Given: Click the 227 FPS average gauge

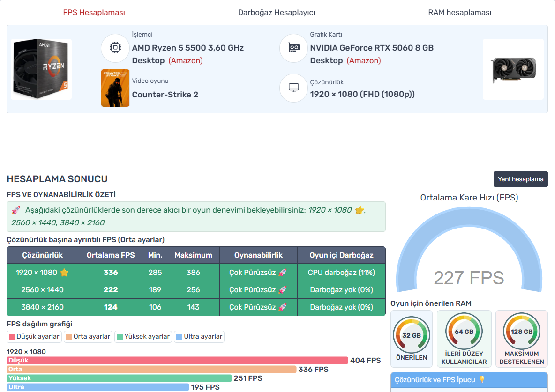Looking at the screenshot, I should pos(469,250).
